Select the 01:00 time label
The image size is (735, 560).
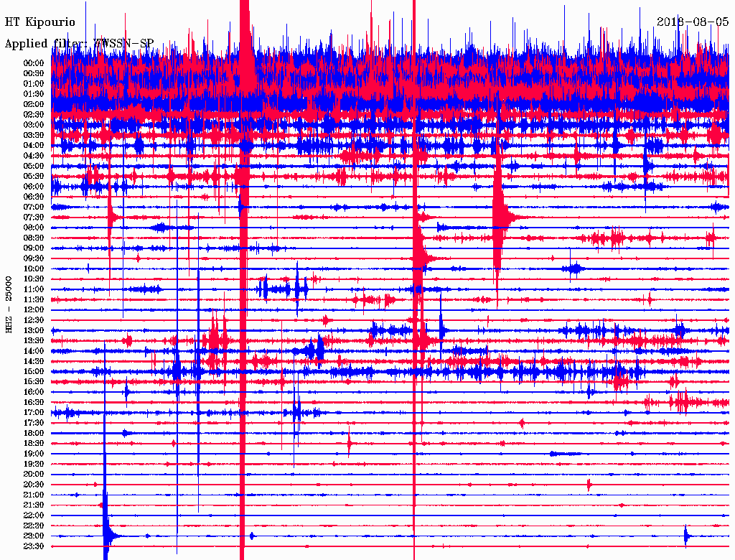(34, 84)
